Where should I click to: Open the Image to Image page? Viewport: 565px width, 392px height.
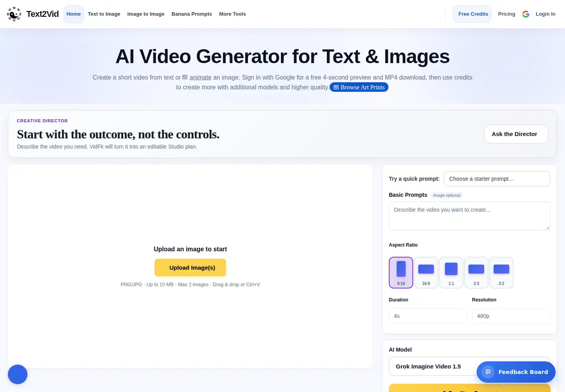click(x=146, y=14)
